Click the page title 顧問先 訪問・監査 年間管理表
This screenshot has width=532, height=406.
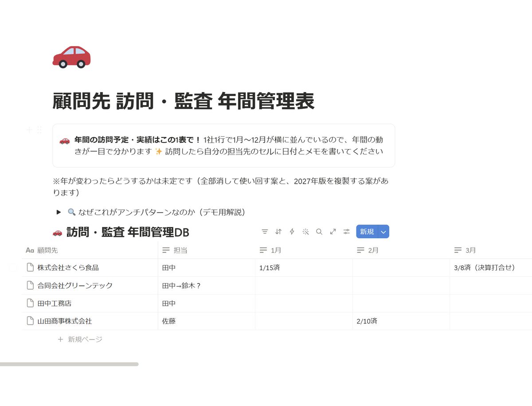click(184, 101)
